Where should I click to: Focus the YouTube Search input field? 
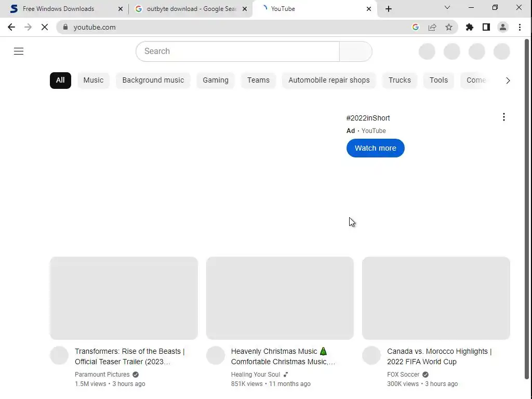(x=237, y=51)
